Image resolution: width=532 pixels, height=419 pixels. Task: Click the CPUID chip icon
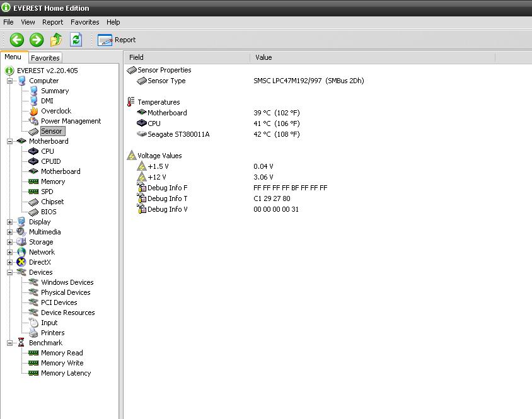tap(33, 161)
